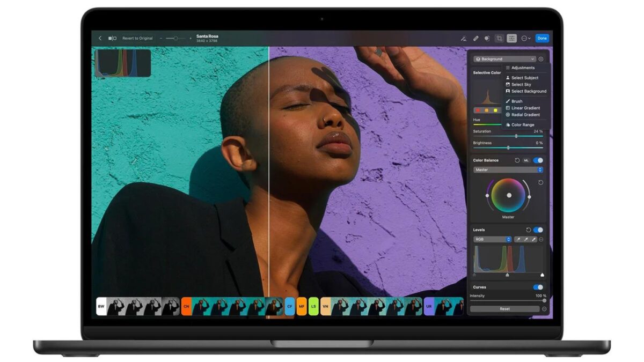Click the black point eyedropper in Levels
Screen dimensions: 644x362
[518, 239]
